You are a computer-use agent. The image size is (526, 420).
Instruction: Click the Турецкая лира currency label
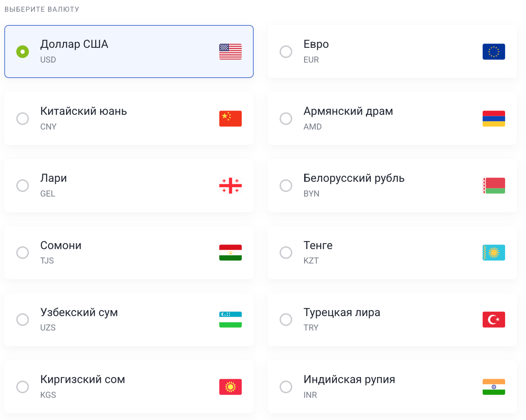[x=342, y=312]
